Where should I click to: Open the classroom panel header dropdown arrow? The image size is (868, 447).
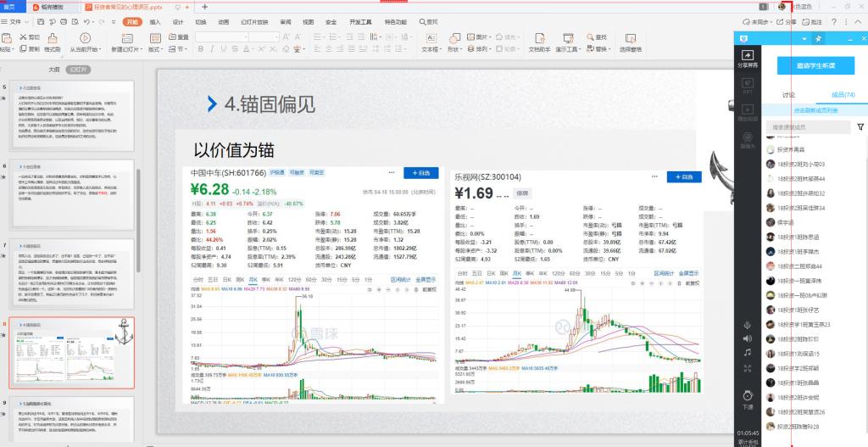pyautogui.click(x=804, y=39)
